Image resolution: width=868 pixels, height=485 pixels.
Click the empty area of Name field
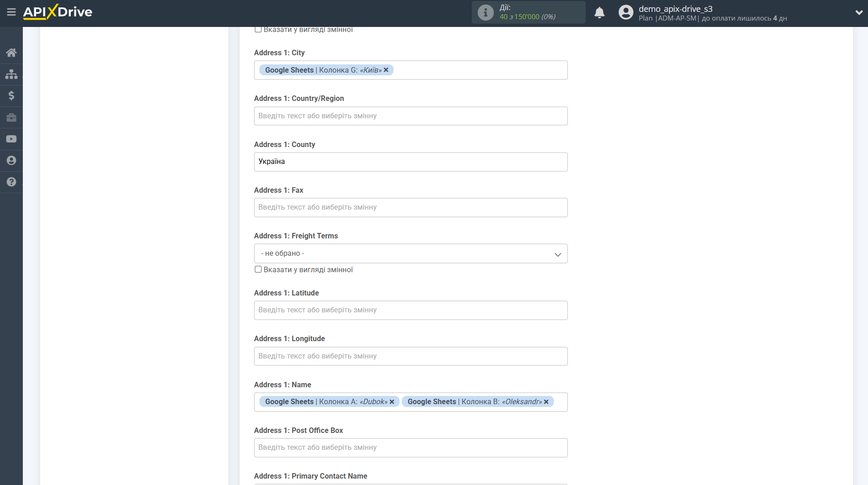pyautogui.click(x=561, y=402)
